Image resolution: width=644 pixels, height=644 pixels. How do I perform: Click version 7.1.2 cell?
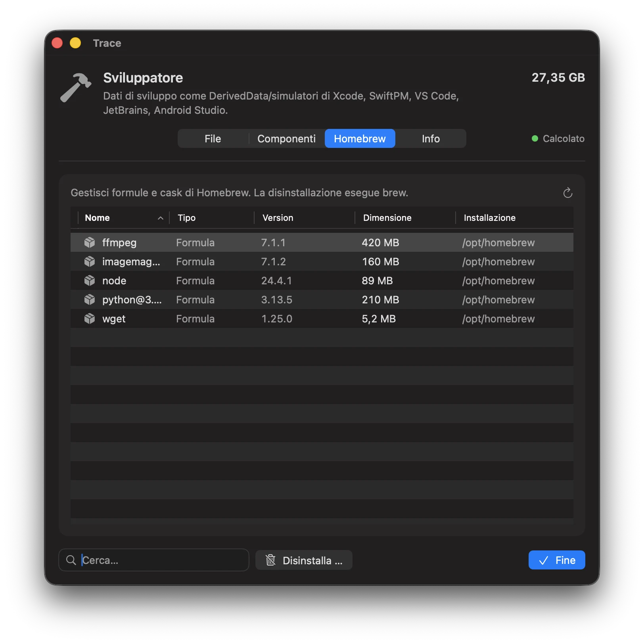[273, 262]
